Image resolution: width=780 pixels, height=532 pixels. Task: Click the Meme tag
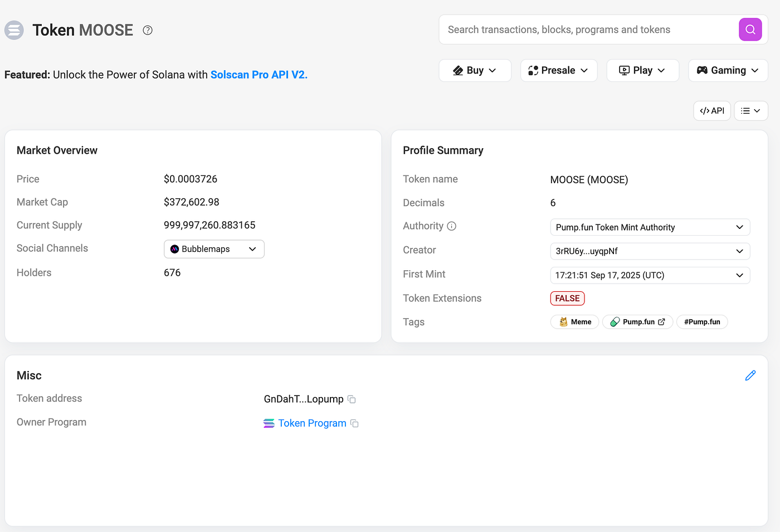click(574, 322)
